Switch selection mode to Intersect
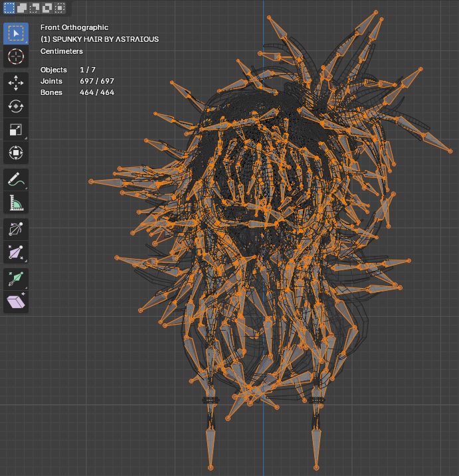The width and height of the screenshot is (459, 476). [60, 8]
